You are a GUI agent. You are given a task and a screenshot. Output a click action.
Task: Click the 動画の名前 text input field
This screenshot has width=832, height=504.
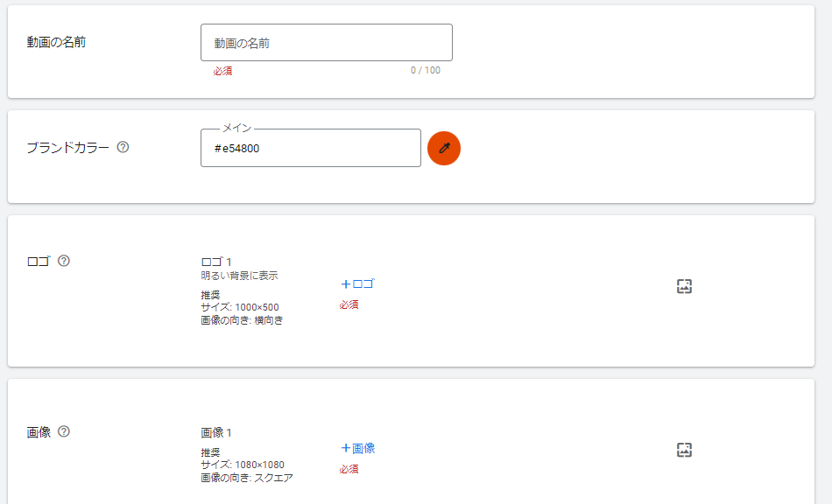point(326,42)
